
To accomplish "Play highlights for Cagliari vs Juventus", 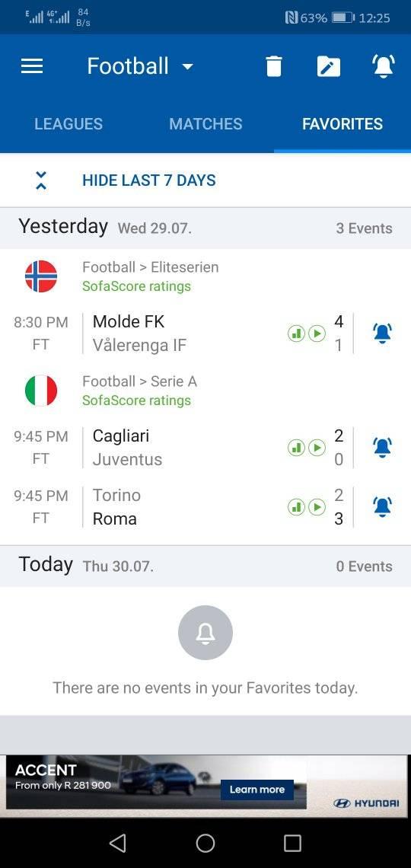I will pyautogui.click(x=317, y=447).
